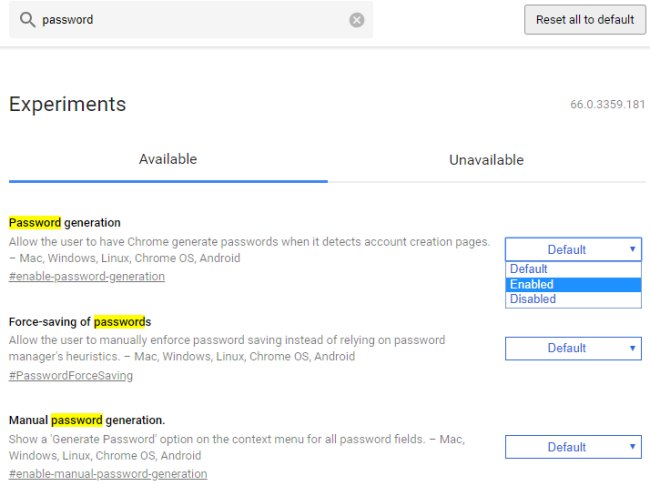The image size is (650, 486).
Task: Click the #enable-manual-password-generation link
Action: [108, 474]
